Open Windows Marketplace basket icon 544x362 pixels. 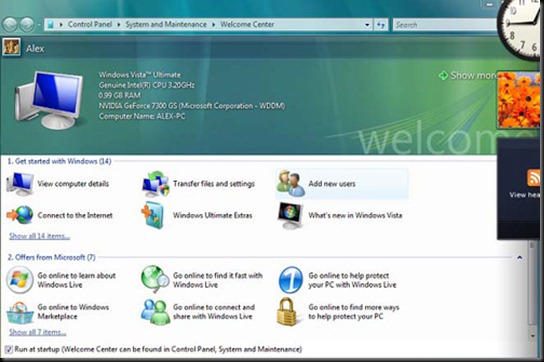(x=20, y=313)
